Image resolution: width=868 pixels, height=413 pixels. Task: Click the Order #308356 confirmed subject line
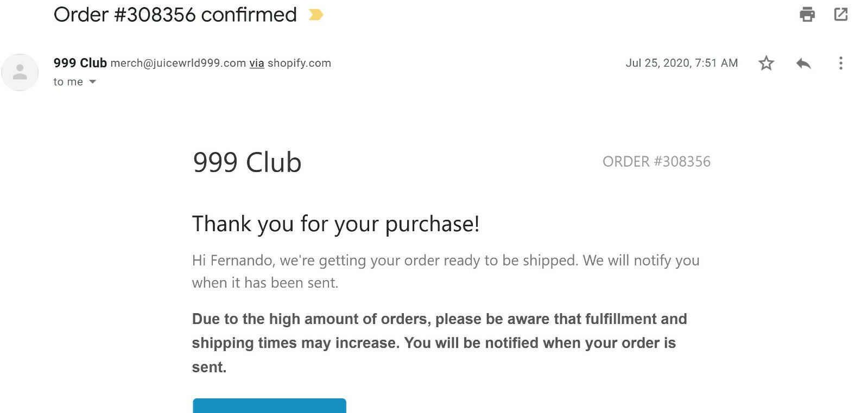(x=175, y=15)
